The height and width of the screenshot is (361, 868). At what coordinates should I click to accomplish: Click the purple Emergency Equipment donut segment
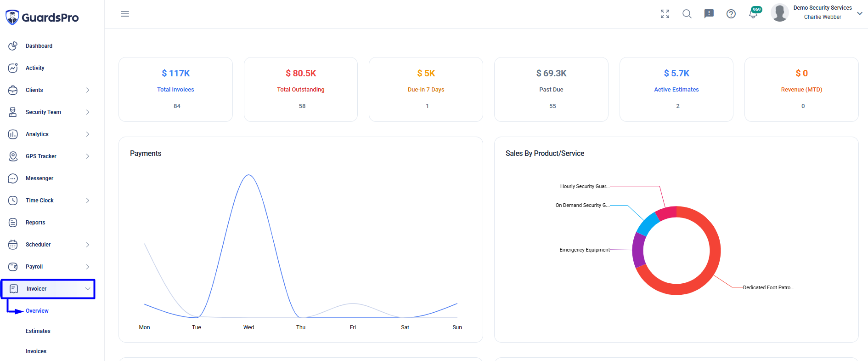638,250
